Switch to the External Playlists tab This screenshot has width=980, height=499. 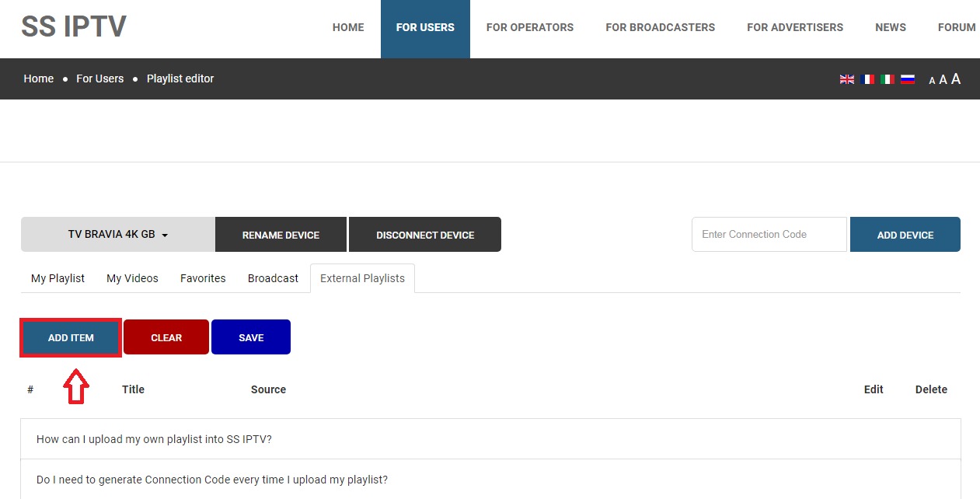(x=362, y=277)
